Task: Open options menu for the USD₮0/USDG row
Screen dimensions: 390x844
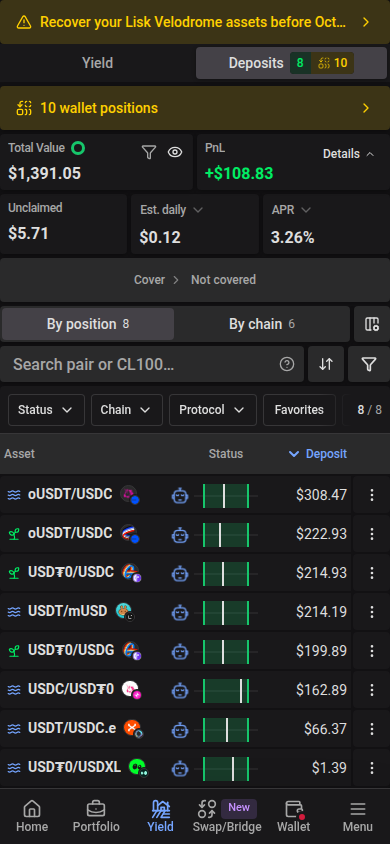Action: pyautogui.click(x=371, y=651)
